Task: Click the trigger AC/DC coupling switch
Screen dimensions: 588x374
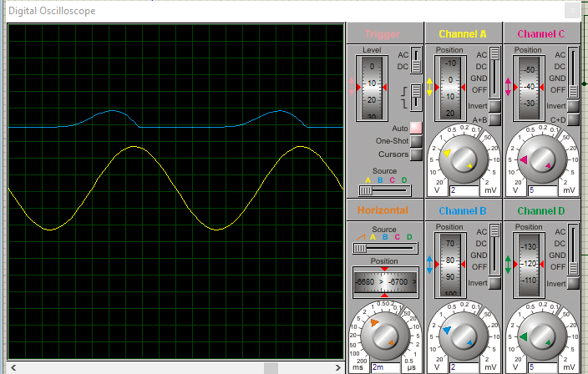Action: click(x=416, y=60)
